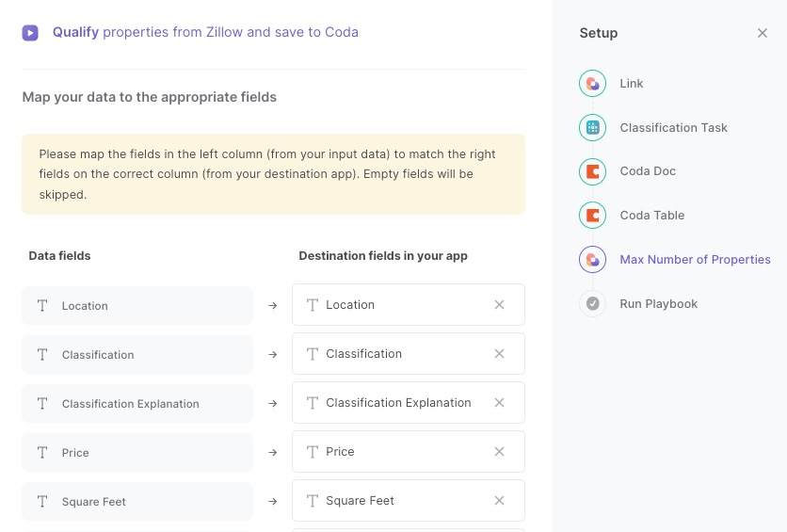This screenshot has height=532, width=787.
Task: Go to the Coda Table step
Action: click(x=652, y=216)
